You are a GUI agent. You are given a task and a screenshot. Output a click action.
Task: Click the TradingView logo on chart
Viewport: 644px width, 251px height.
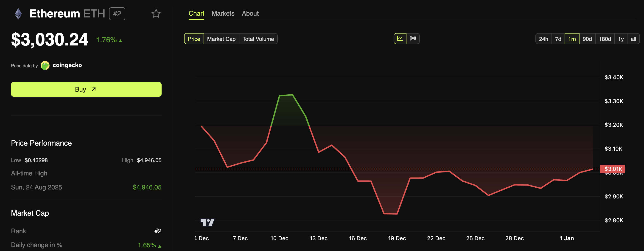click(x=207, y=222)
